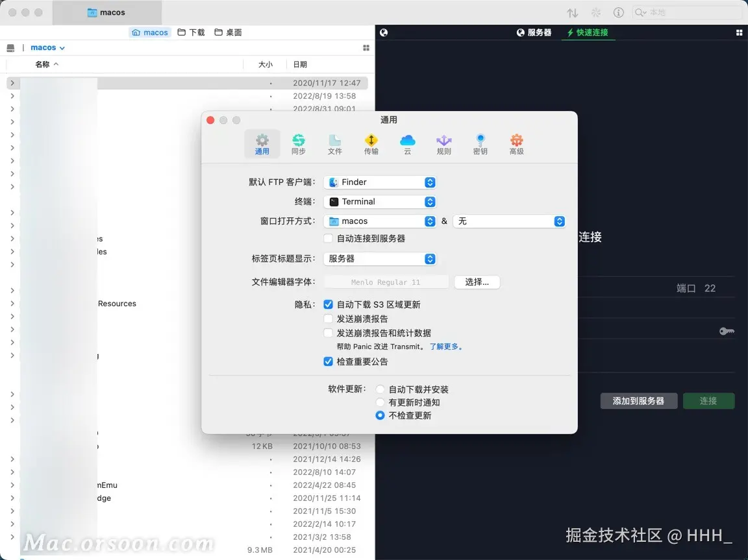Expand the Resources folder row

click(x=12, y=304)
